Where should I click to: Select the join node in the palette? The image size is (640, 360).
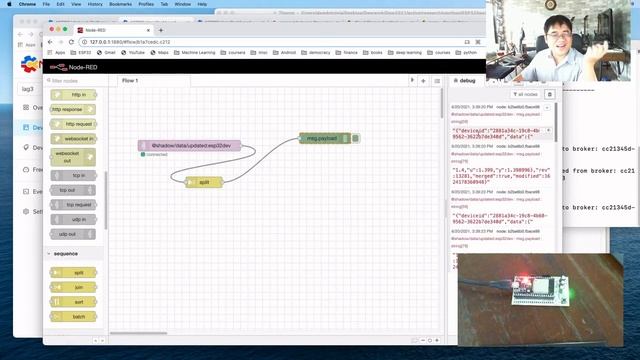tap(73, 287)
